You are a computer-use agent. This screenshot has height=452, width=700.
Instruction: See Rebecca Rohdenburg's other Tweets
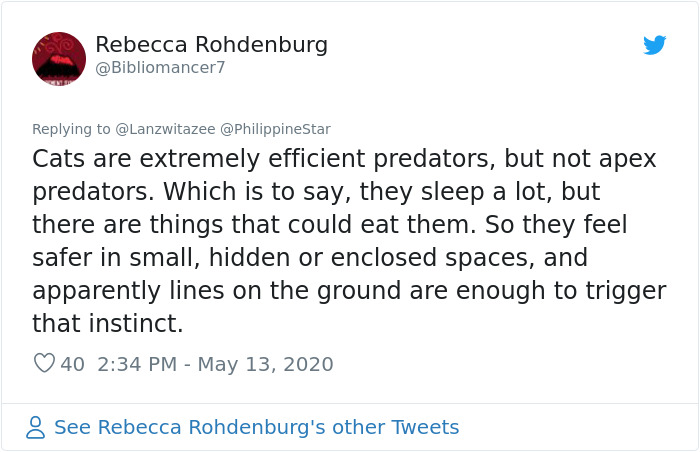[x=256, y=428]
